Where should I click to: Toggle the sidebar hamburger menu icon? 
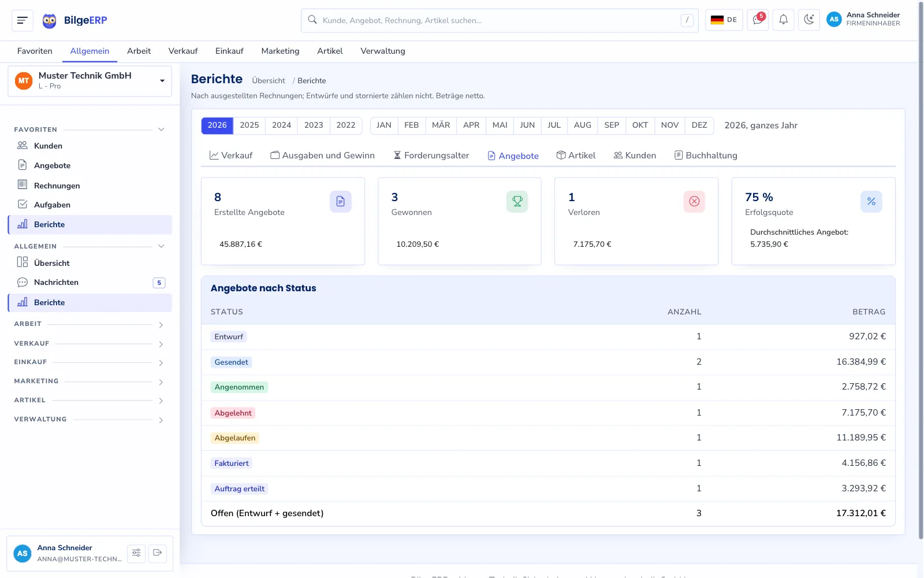coord(22,20)
